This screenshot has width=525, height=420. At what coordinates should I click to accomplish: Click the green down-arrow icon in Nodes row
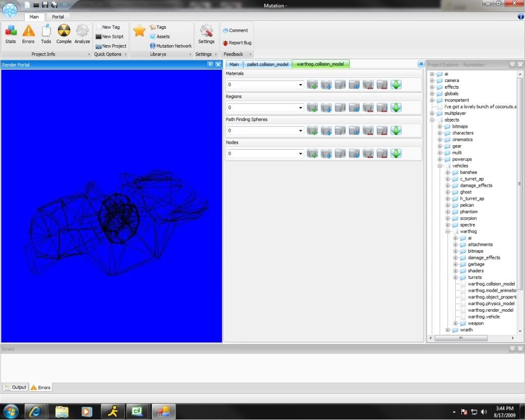[x=396, y=154]
